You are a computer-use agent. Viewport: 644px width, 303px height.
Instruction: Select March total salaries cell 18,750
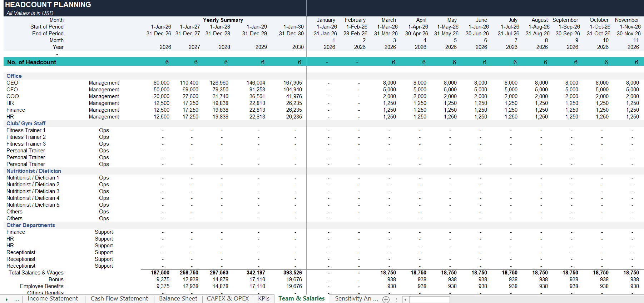pos(388,273)
